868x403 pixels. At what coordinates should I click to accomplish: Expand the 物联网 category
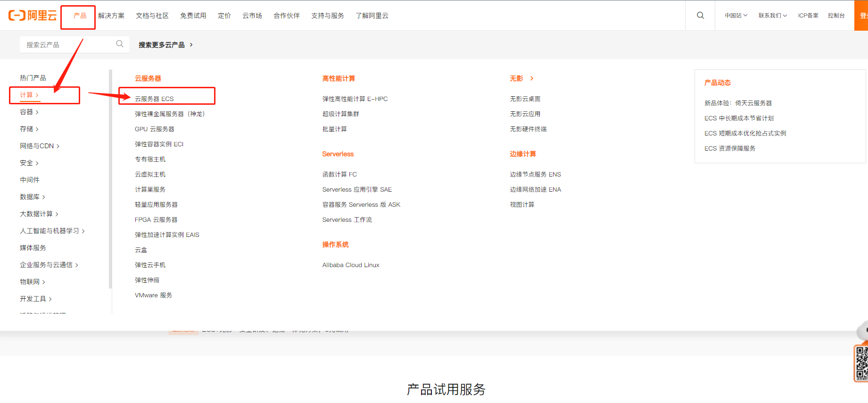click(x=33, y=282)
